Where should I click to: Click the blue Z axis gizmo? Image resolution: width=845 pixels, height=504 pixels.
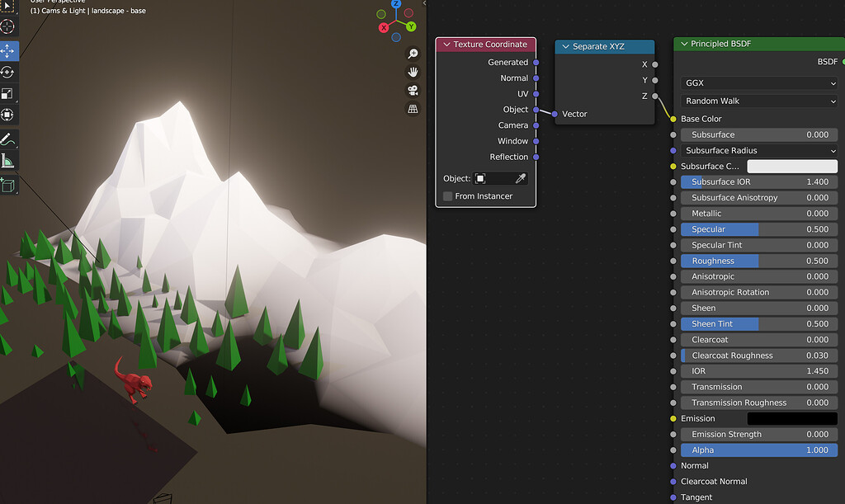click(x=396, y=4)
